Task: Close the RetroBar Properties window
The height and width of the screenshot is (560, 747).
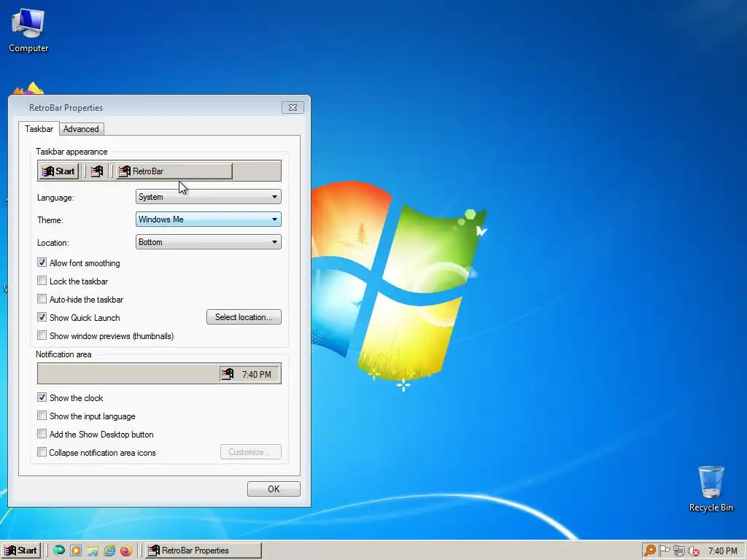Action: click(x=293, y=108)
